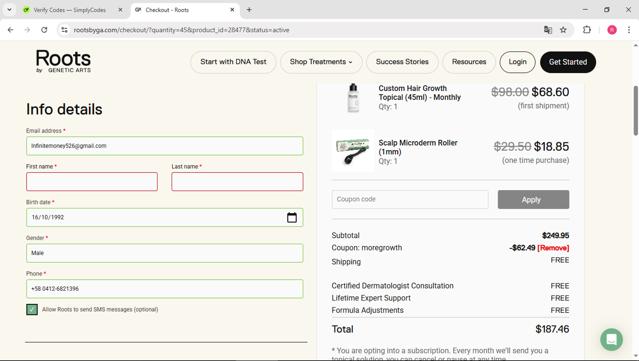Open the Chrome three-dot menu
This screenshot has height=361, width=639.
click(629, 30)
